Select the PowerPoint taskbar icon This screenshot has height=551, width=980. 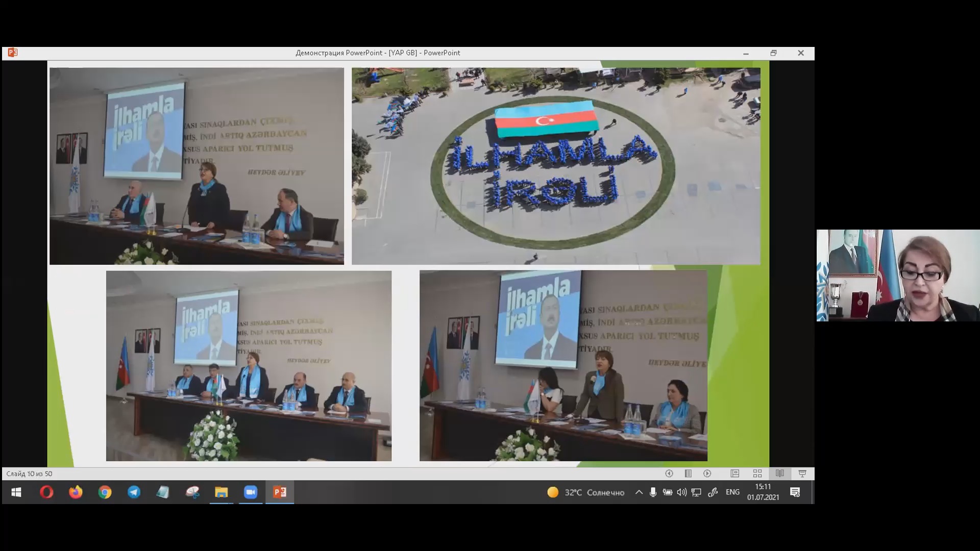point(280,492)
